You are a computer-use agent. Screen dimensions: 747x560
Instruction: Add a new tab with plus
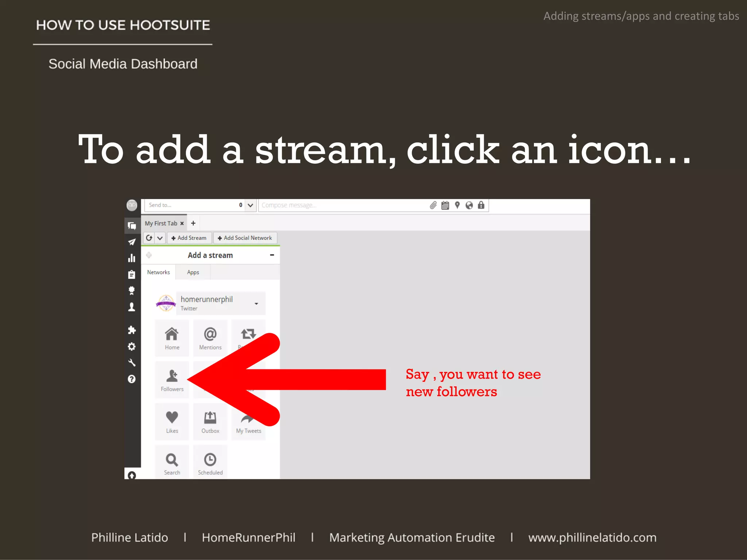pyautogui.click(x=193, y=223)
